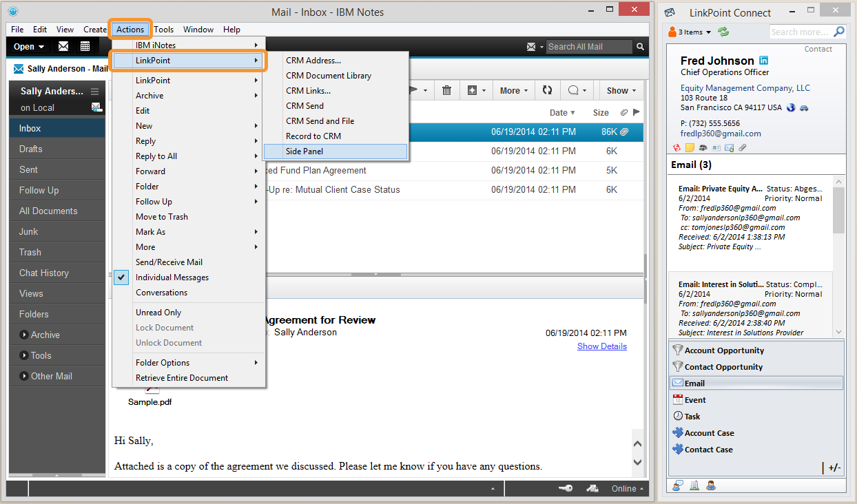This screenshot has height=504, width=857.
Task: Click the trash icon in mail toolbar
Action: coord(446,90)
